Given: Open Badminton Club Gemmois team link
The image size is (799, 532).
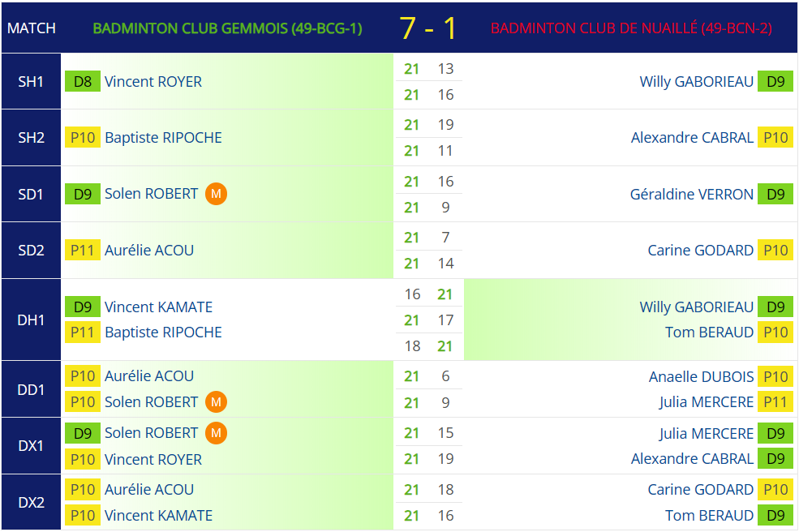Looking at the screenshot, I should [x=227, y=28].
